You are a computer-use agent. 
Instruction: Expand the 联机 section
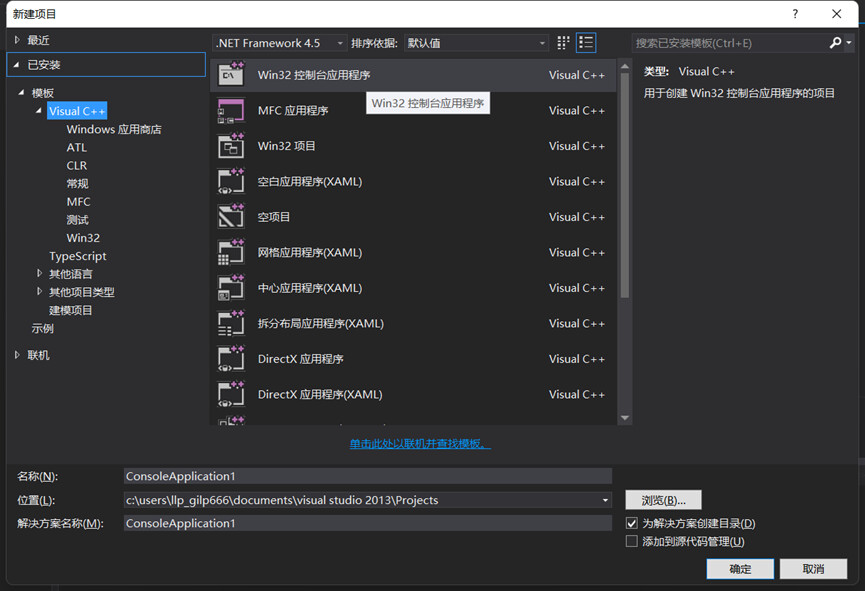click(17, 355)
